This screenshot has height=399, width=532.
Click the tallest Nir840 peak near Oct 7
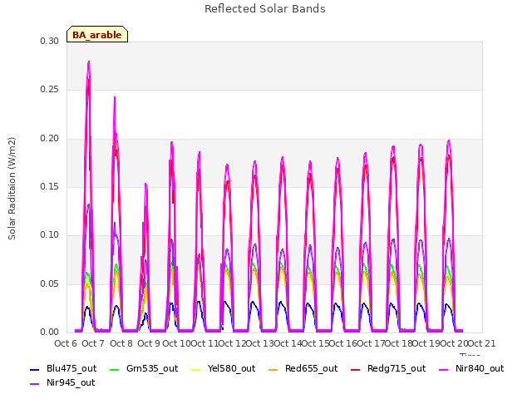89,62
